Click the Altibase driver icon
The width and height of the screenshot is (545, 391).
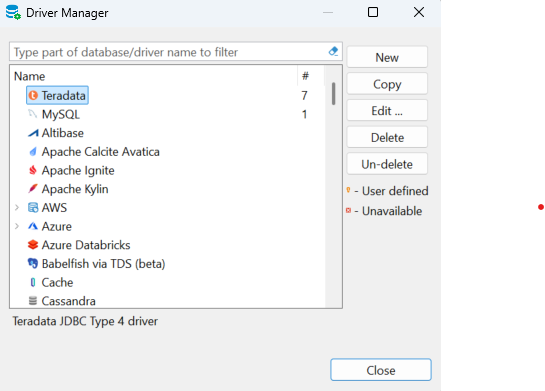tap(33, 133)
